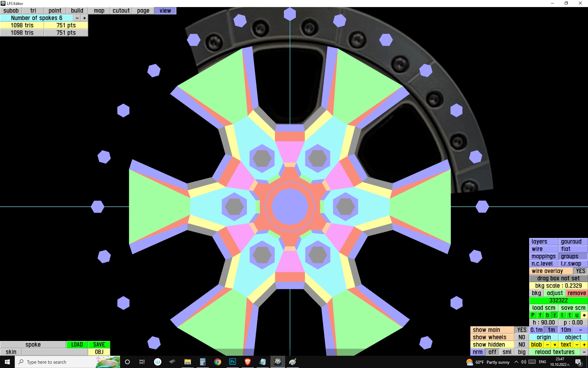Image resolution: width=588 pixels, height=368 pixels.
Task: Open Google Chrome from the taskbar
Action: (x=218, y=362)
